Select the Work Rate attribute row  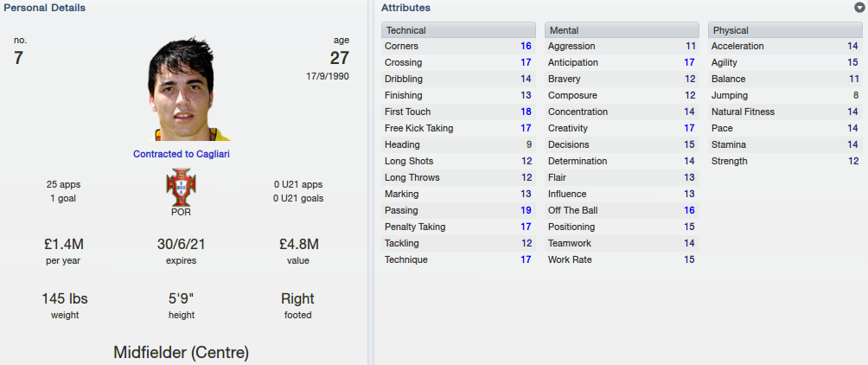click(x=622, y=259)
